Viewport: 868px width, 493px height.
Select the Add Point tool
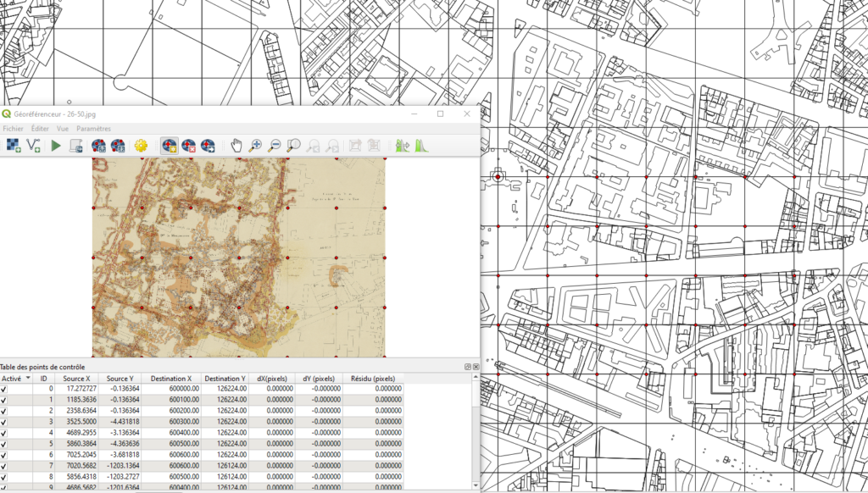(x=169, y=146)
